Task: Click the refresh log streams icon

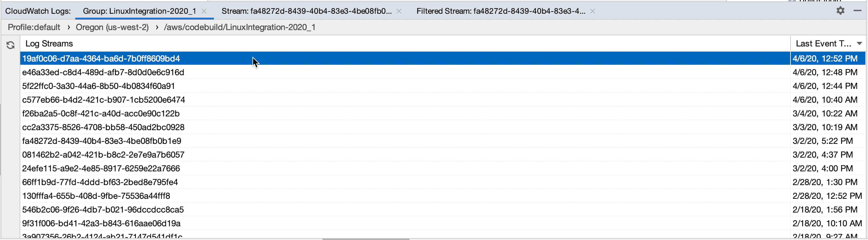Action: pyautogui.click(x=10, y=45)
